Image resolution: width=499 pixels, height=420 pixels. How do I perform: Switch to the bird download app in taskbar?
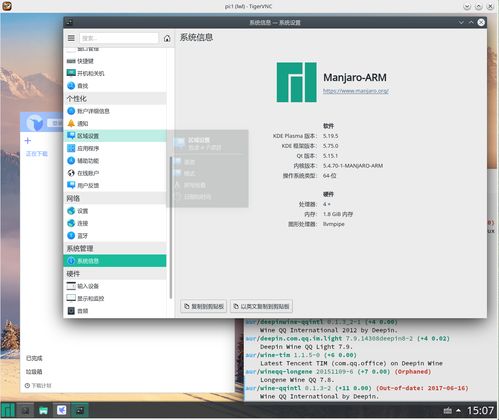click(61, 410)
